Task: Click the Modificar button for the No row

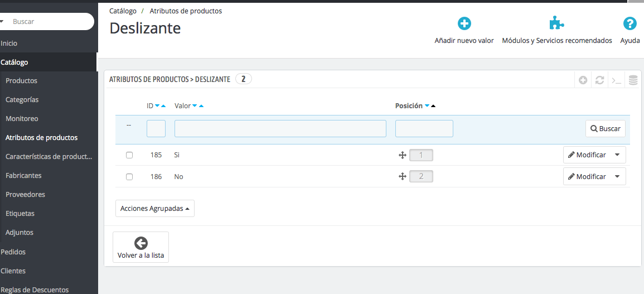Action: [587, 176]
